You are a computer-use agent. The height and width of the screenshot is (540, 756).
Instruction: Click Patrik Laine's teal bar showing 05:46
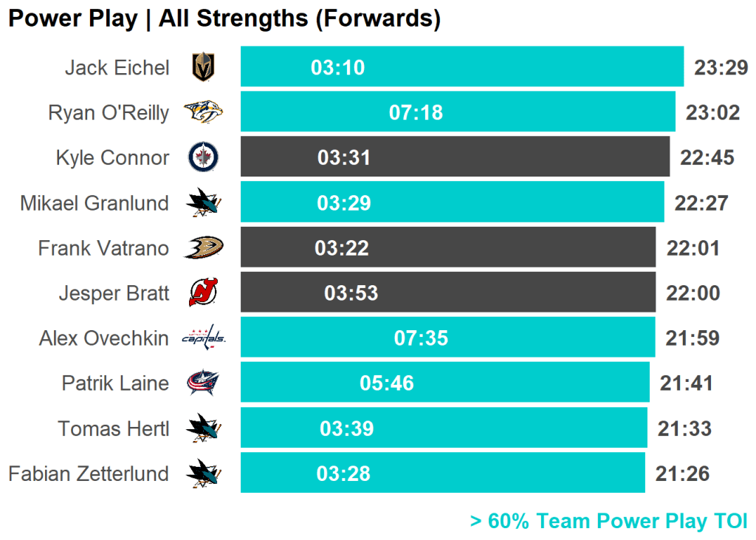444,383
